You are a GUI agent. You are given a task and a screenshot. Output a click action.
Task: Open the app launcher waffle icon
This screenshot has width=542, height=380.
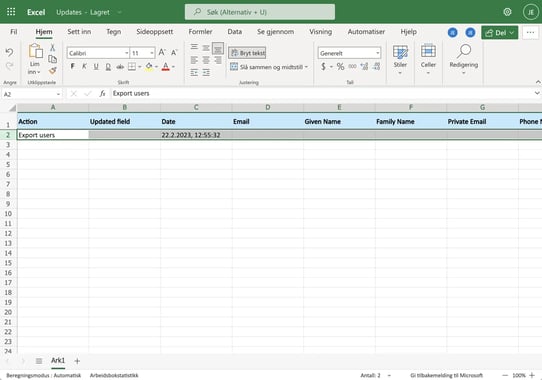tap(11, 12)
